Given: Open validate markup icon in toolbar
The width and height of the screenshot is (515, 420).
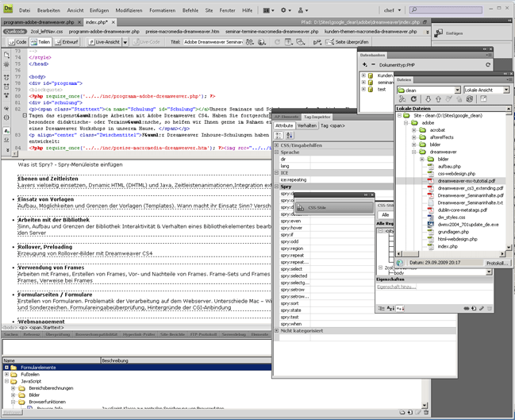Looking at the screenshot, I should [x=317, y=42].
